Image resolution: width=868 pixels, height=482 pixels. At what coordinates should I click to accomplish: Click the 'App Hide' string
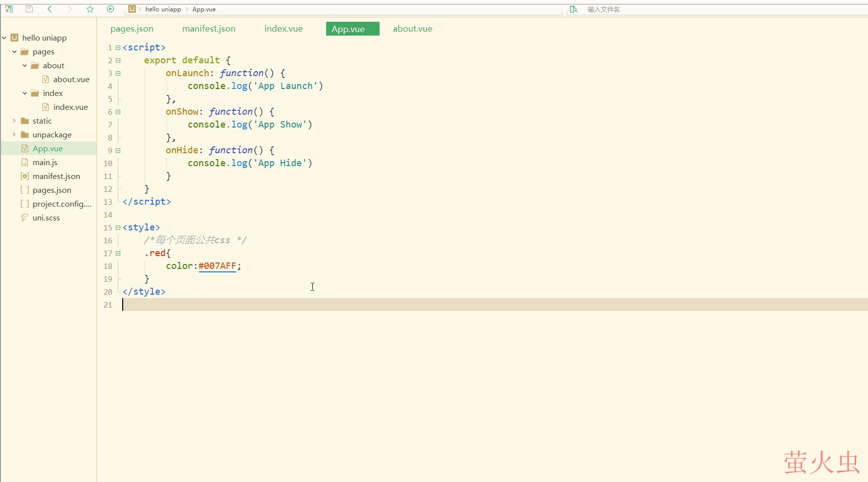pos(280,163)
